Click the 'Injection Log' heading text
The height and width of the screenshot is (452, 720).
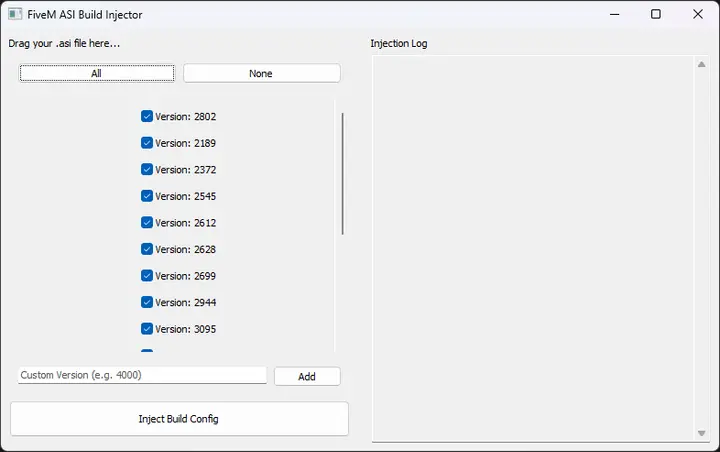pos(399,43)
